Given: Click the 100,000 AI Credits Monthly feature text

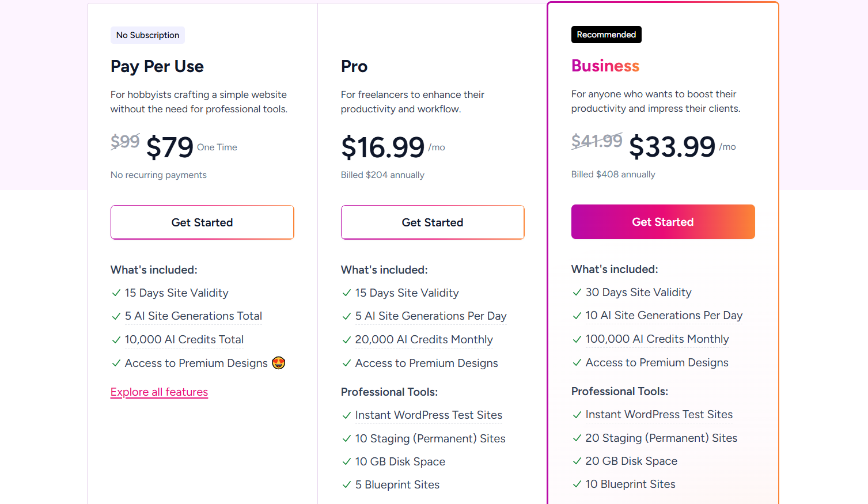Looking at the screenshot, I should (x=657, y=339).
